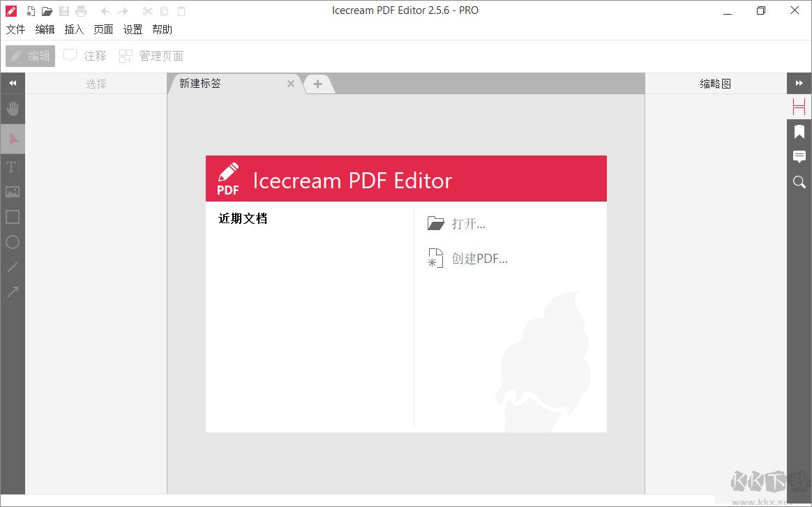The image size is (812, 507).
Task: Select the Arrow drawing tool
Action: [x=13, y=292]
